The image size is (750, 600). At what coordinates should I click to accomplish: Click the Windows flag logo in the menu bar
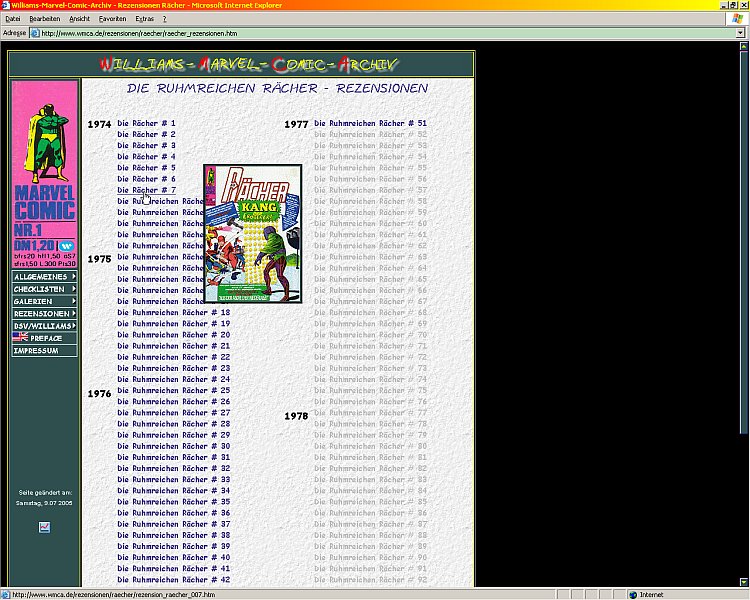click(x=737, y=19)
